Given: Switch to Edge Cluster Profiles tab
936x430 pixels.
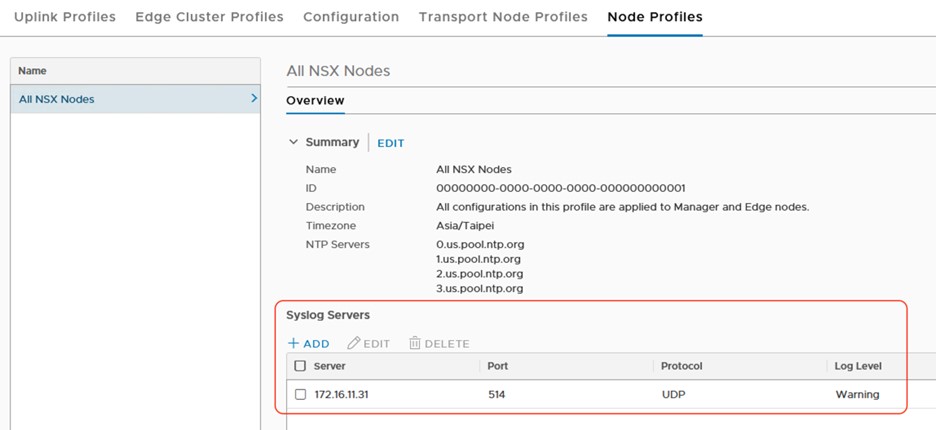Looking at the screenshot, I should [209, 17].
